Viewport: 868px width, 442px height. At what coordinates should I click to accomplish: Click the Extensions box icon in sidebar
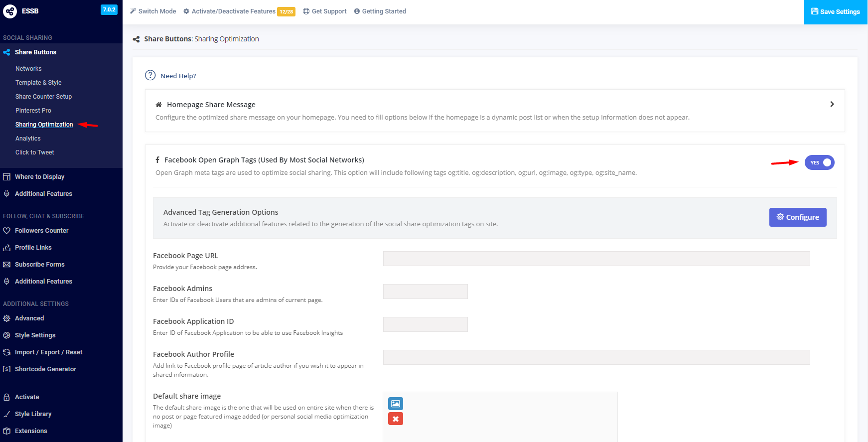[x=7, y=431]
